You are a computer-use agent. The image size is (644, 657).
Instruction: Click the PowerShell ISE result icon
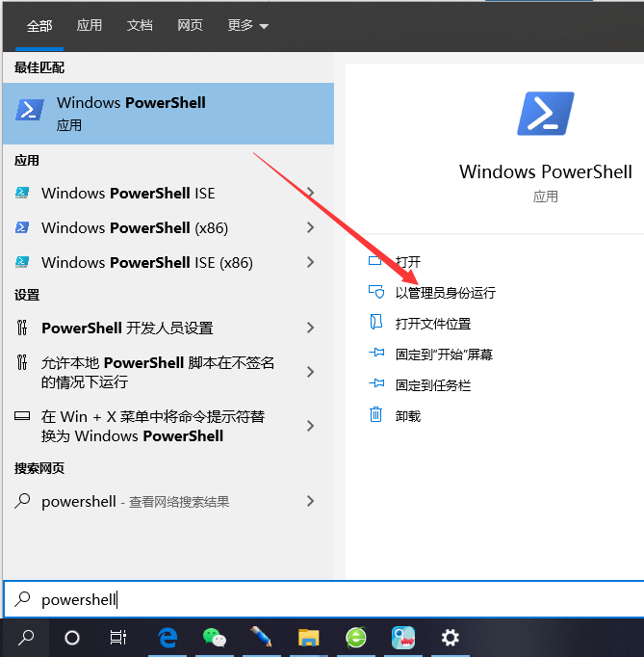tap(22, 193)
